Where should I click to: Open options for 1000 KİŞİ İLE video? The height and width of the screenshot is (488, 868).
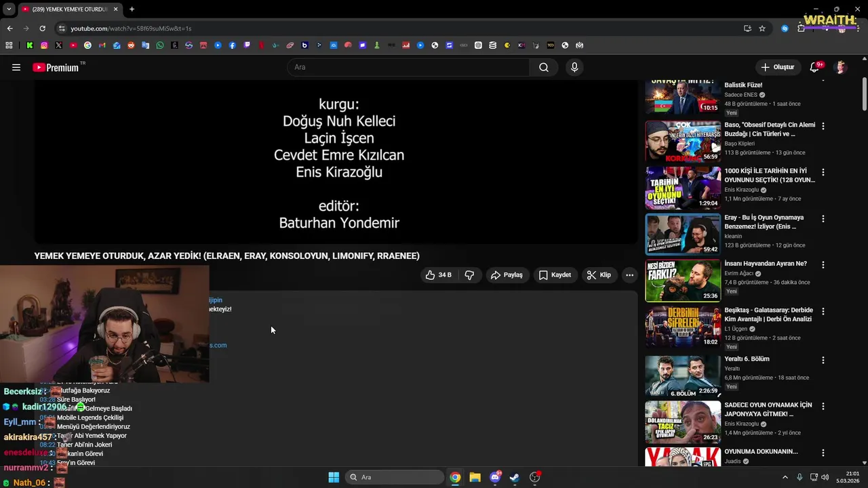coord(823,172)
